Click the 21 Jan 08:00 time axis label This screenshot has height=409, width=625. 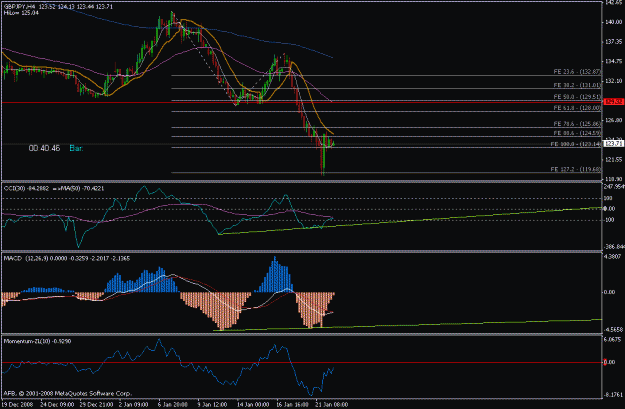pyautogui.click(x=332, y=405)
